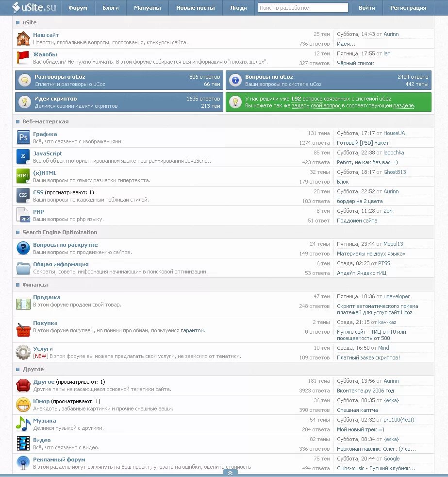Click the house icon beside Наш сайт
448x477 pixels.
[23, 39]
